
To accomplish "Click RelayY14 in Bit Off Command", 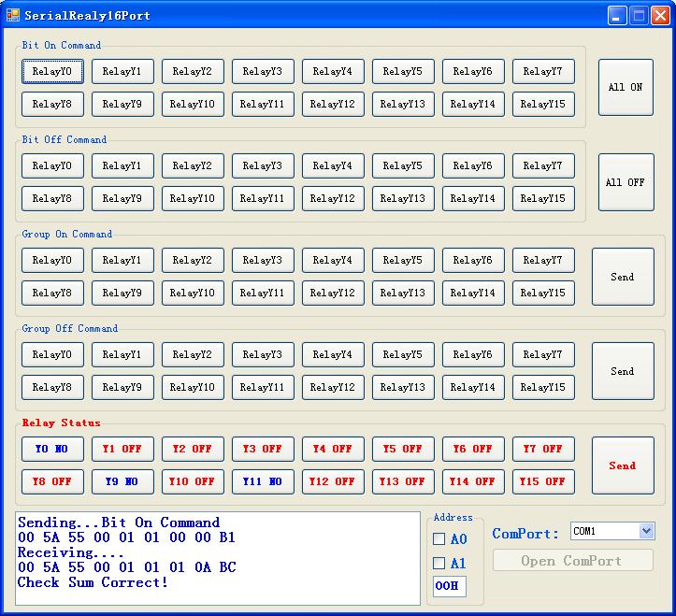I will 473,198.
